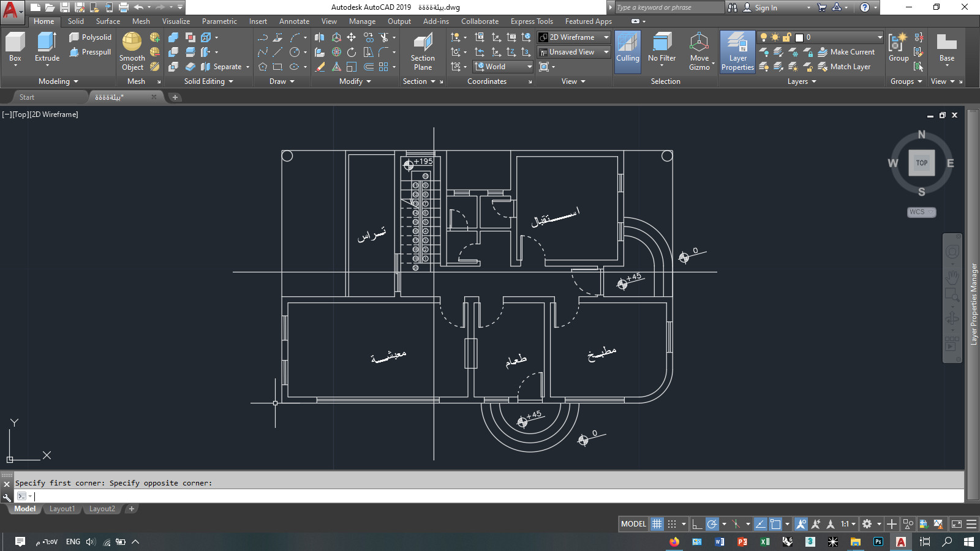Expand the layer list dropdown showing 0

(x=880, y=37)
